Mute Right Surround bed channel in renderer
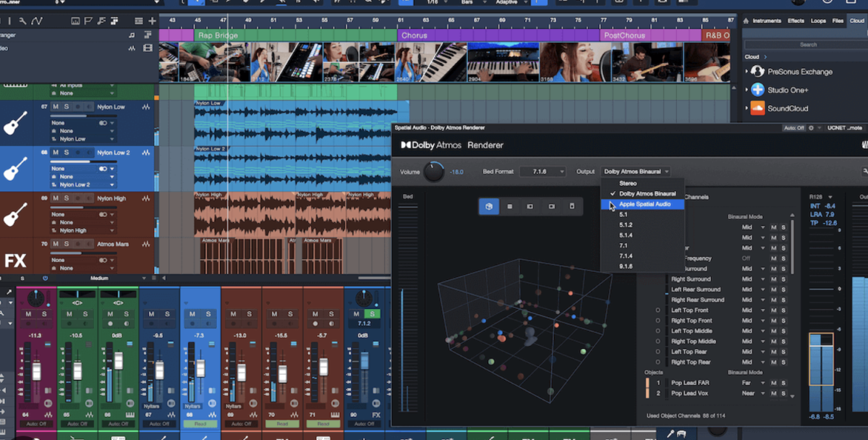The image size is (868, 440). pyautogui.click(x=773, y=279)
